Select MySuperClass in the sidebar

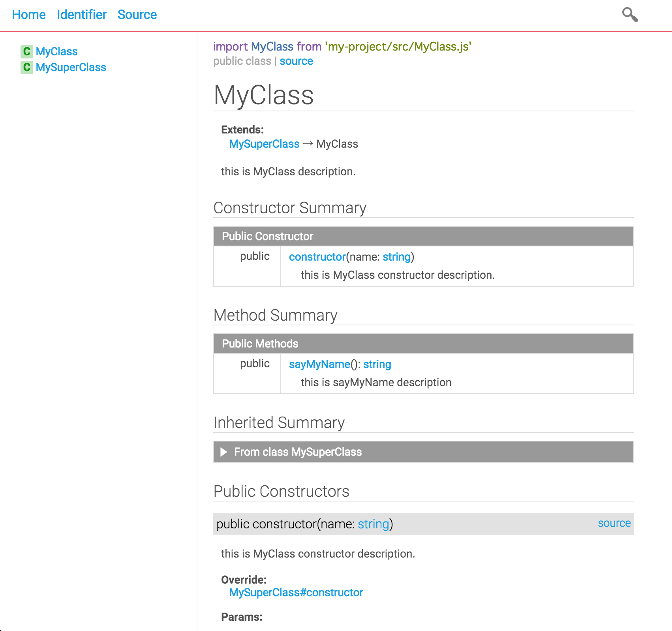pyautogui.click(x=71, y=67)
